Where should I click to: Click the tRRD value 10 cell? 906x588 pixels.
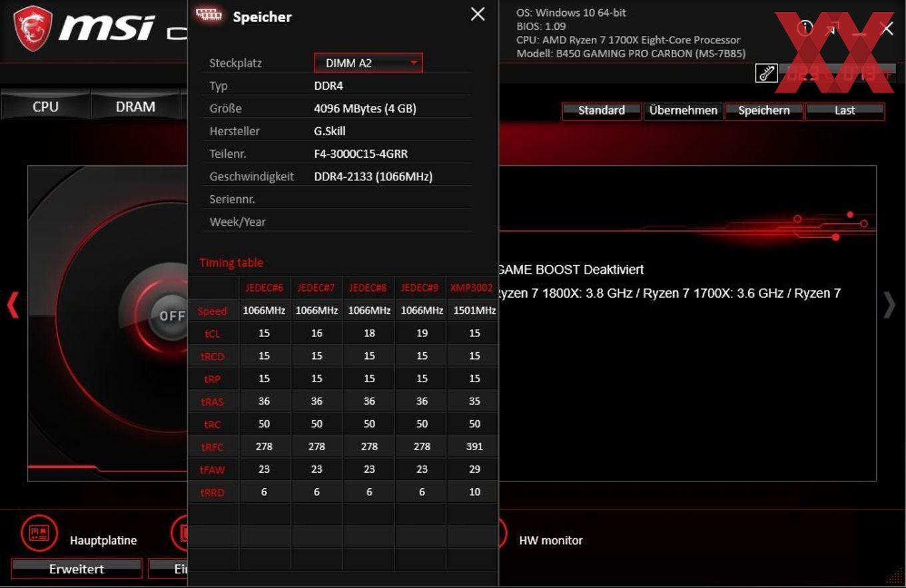coord(474,491)
